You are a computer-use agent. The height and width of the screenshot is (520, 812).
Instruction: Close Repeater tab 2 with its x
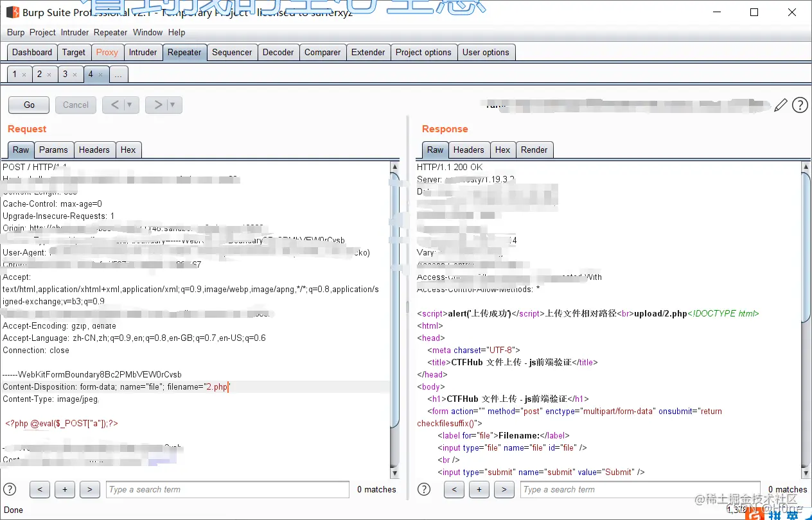(x=49, y=75)
